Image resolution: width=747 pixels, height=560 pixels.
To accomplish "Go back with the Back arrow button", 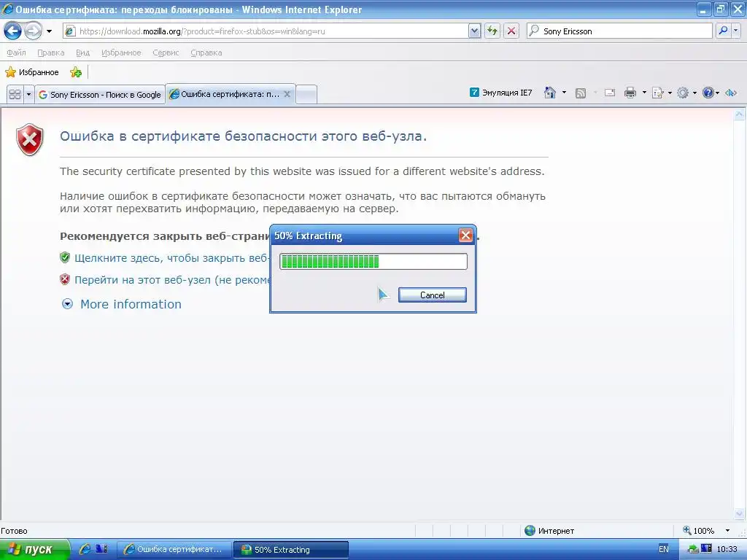I will (13, 31).
